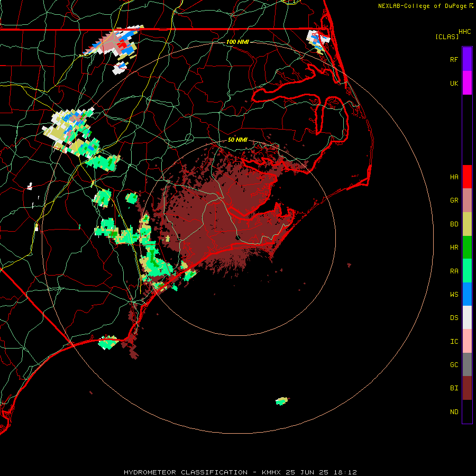Click the RA rain legend swatch
Image resolution: width=476 pixels, height=476 pixels.
467,271
